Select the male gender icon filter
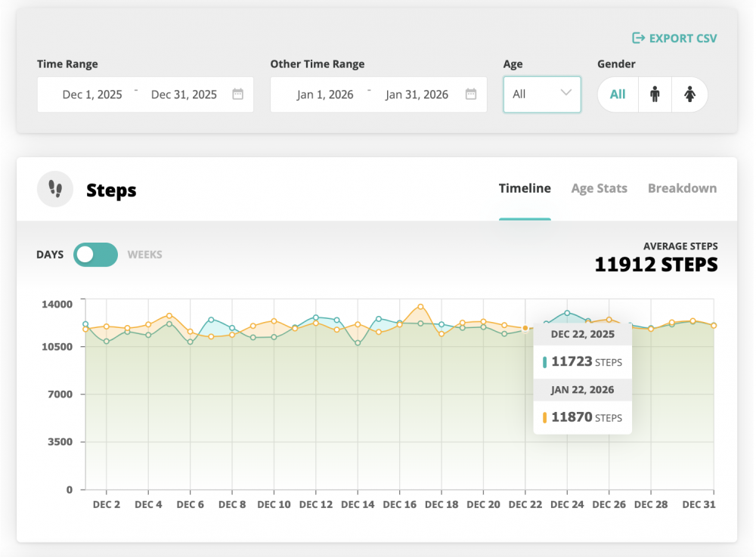 pos(655,94)
